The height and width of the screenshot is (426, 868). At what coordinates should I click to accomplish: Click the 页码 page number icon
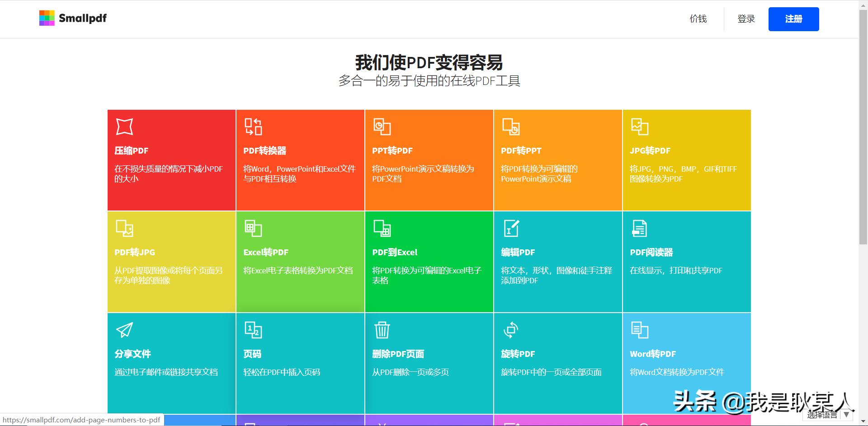pyautogui.click(x=253, y=330)
